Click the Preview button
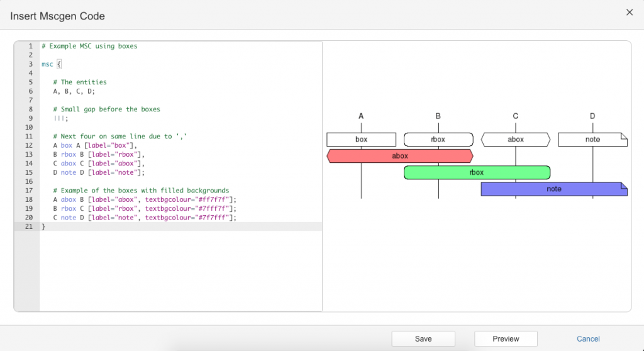 (506, 338)
